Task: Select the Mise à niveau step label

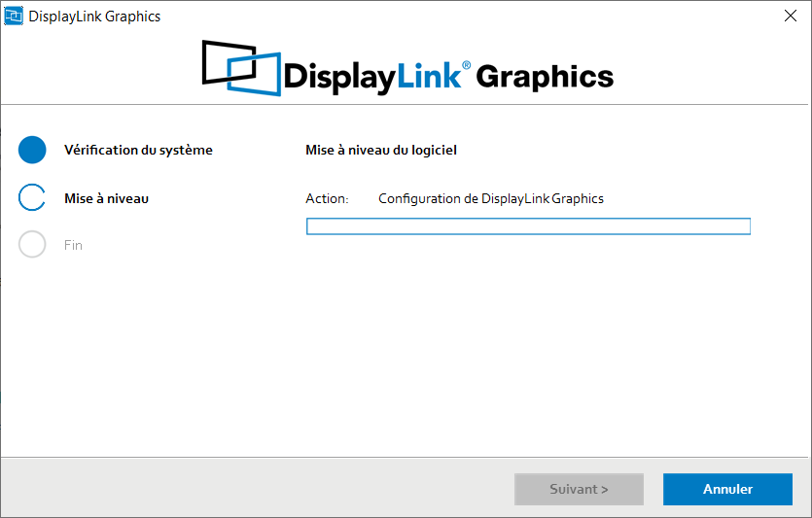Action: pyautogui.click(x=106, y=198)
